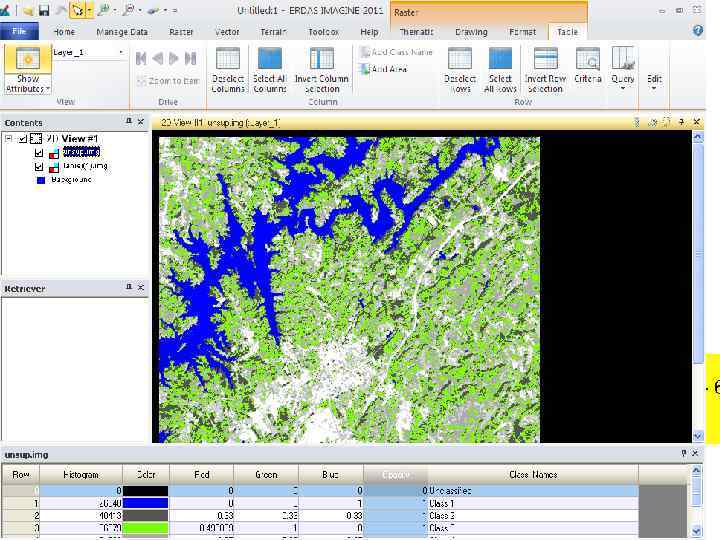Toggle the 2D View #1 checkbox
This screenshot has height=540, width=720.
23,139
